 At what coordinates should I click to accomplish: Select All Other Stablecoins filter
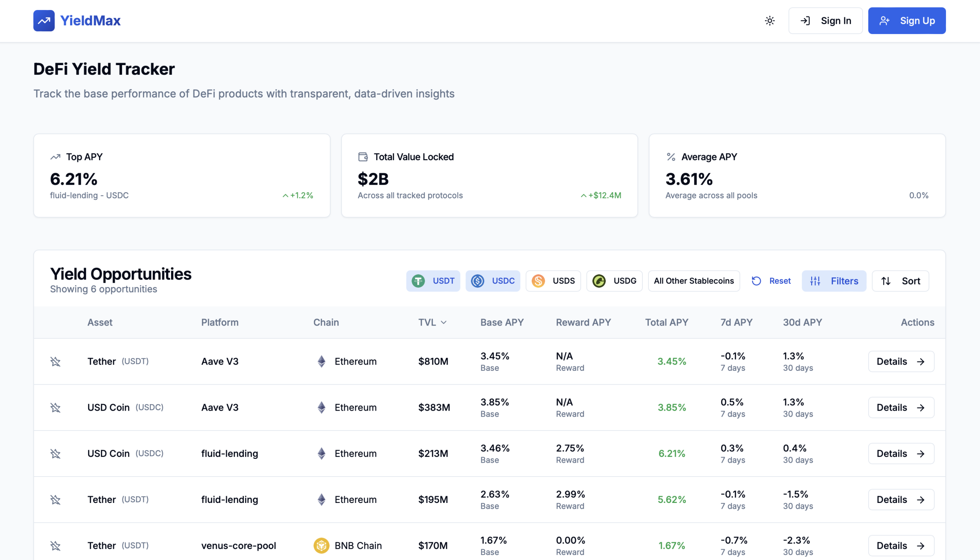(693, 281)
